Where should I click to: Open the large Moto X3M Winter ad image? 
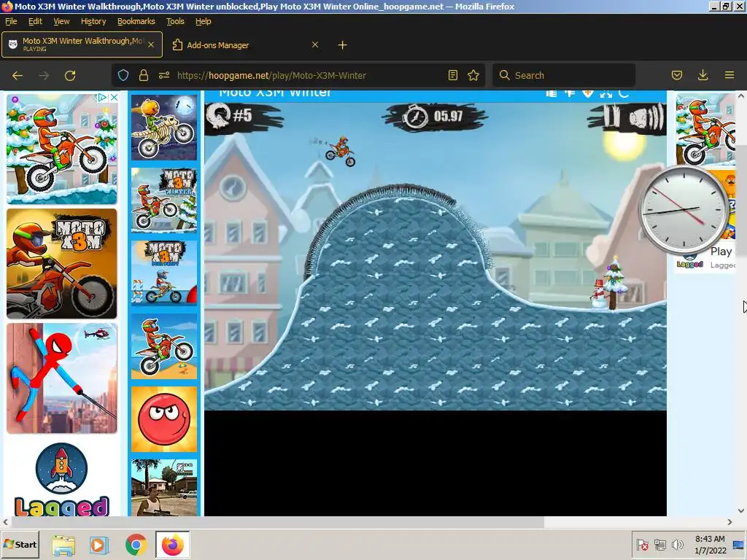point(61,149)
